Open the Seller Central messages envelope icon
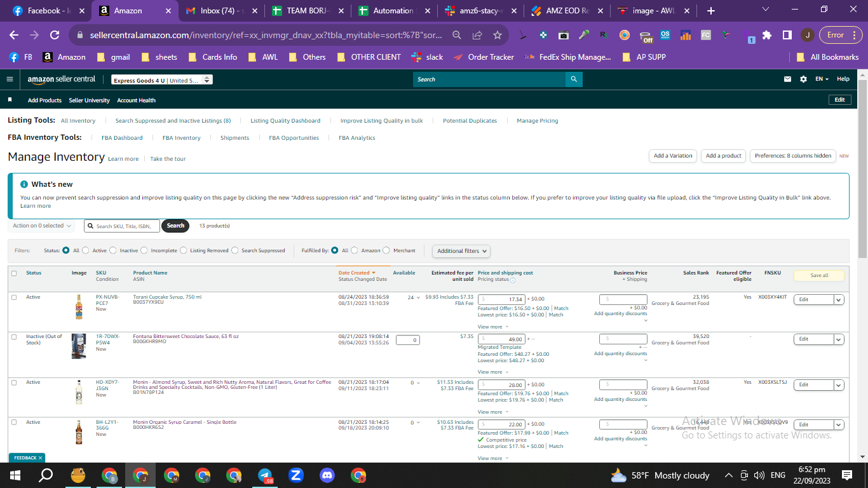 pos(788,79)
